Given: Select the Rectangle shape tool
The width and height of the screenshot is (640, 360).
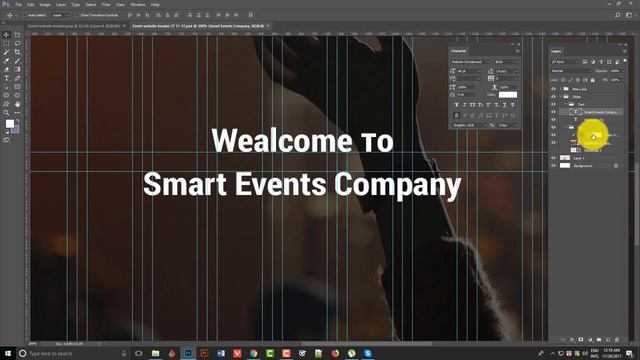Looking at the screenshot, I should point(17,87).
